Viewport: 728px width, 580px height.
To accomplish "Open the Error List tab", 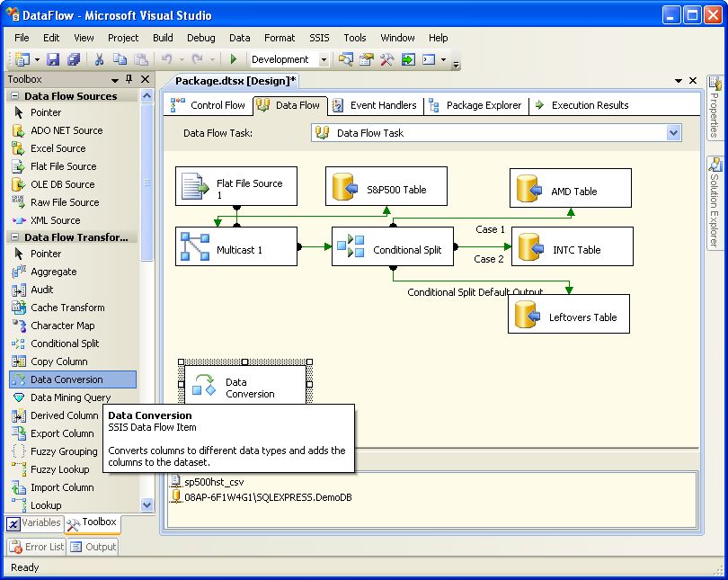I will pyautogui.click(x=37, y=547).
